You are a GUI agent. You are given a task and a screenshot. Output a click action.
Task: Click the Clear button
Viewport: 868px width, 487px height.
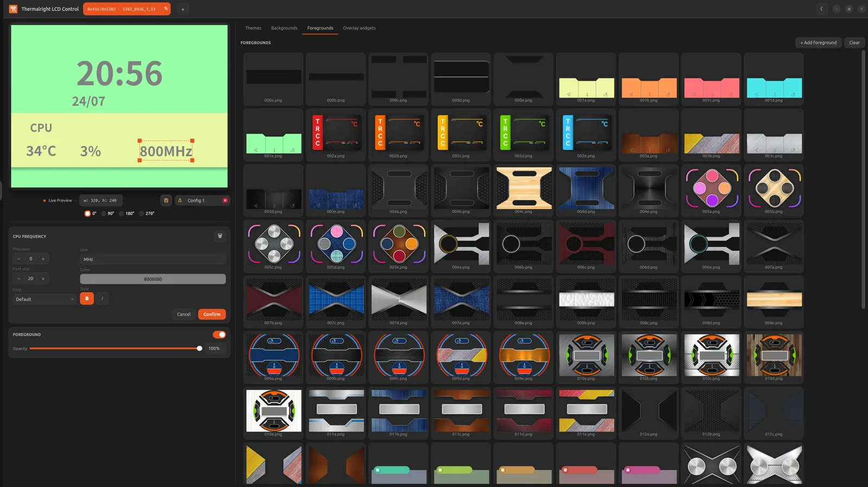click(x=854, y=42)
